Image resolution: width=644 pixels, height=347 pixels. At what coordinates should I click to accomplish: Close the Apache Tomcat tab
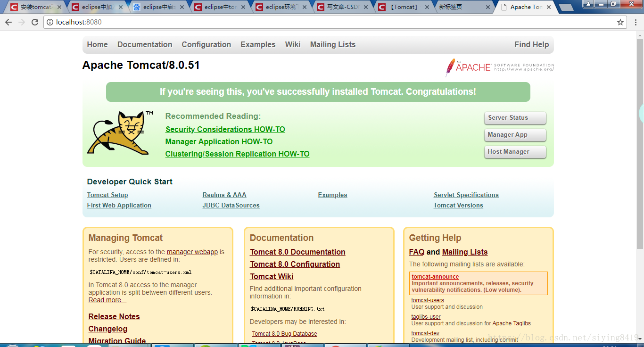[x=550, y=7]
